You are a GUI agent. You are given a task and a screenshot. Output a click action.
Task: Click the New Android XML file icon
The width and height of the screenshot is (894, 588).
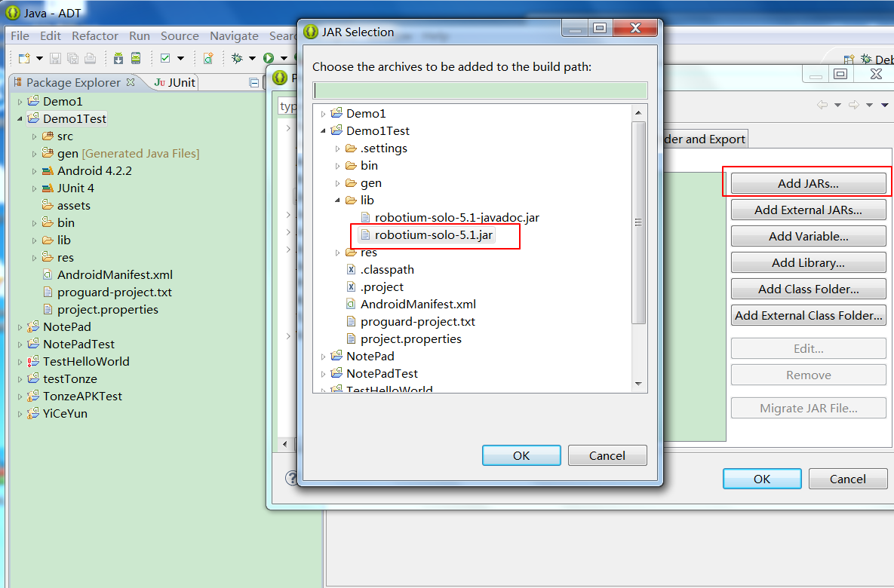[x=208, y=58]
